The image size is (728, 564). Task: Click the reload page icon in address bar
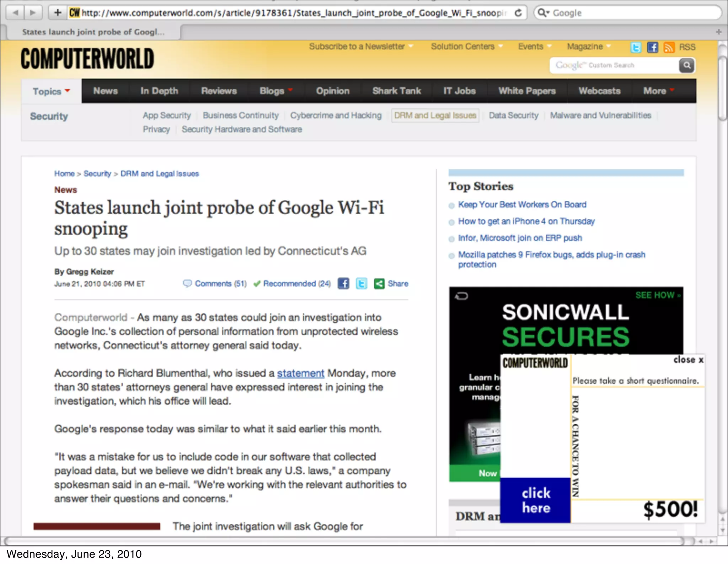point(518,13)
